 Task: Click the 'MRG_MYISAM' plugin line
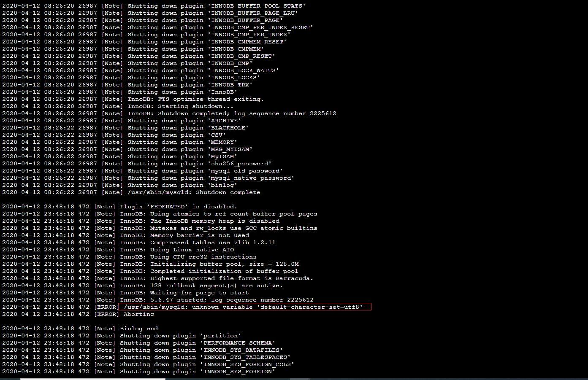point(127,149)
